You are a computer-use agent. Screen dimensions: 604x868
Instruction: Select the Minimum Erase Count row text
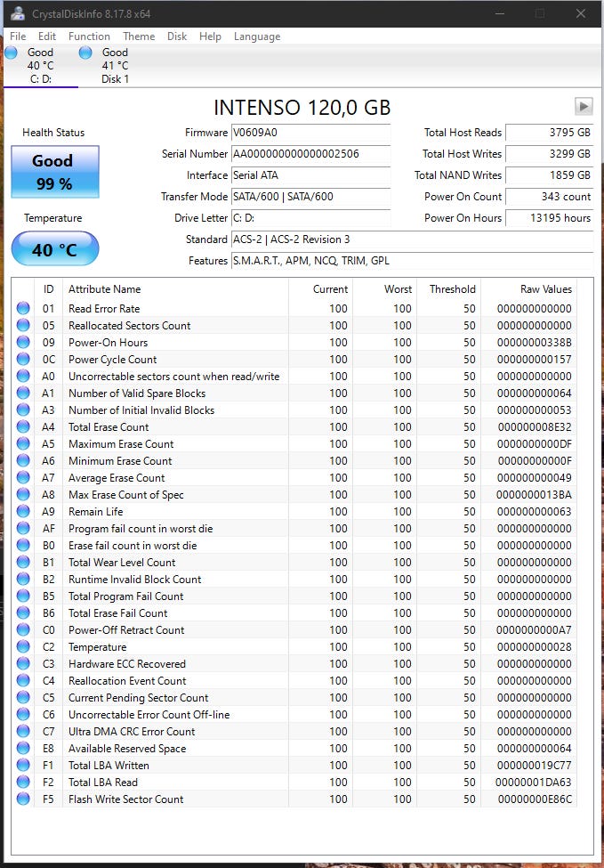tap(120, 460)
